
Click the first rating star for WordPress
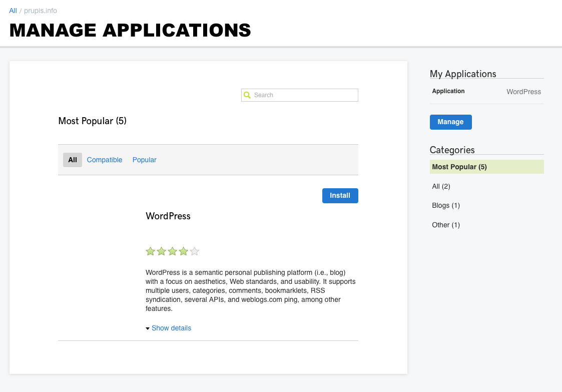(x=150, y=251)
